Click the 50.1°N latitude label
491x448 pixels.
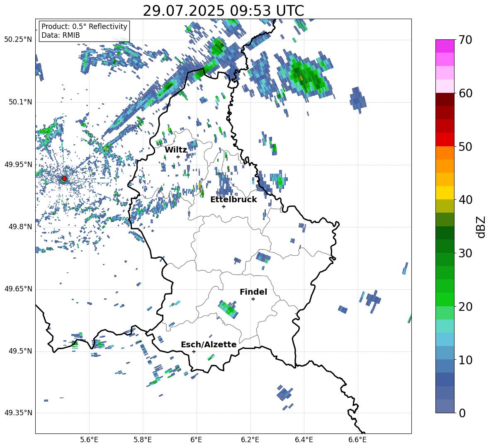pos(20,102)
